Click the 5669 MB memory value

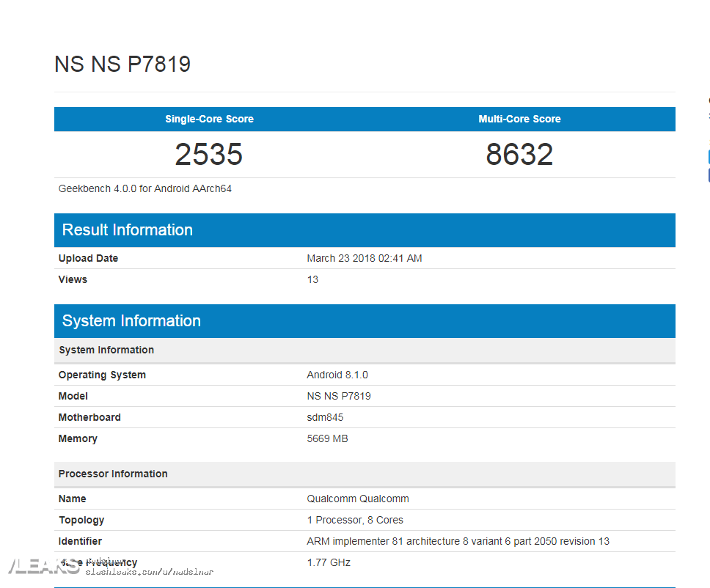327,438
